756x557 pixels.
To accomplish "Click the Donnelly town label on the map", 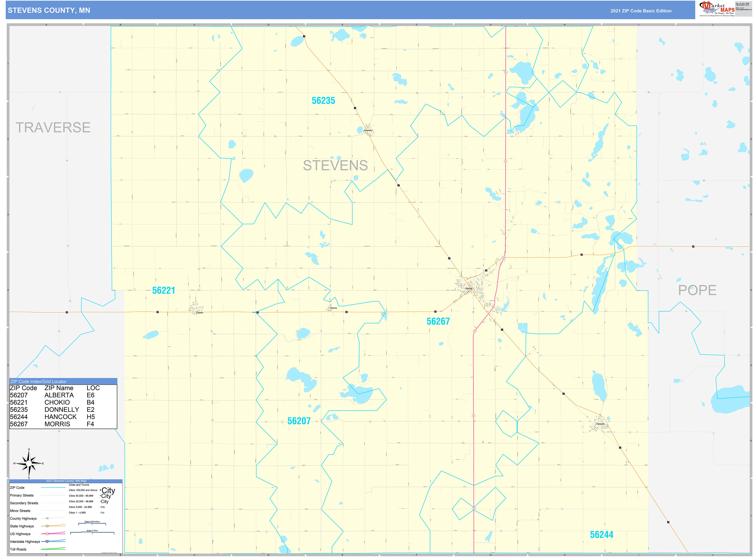I will click(368, 130).
